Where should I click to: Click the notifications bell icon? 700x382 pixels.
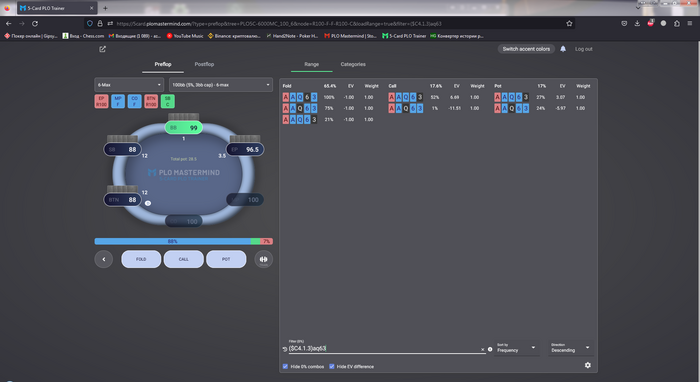coord(563,49)
